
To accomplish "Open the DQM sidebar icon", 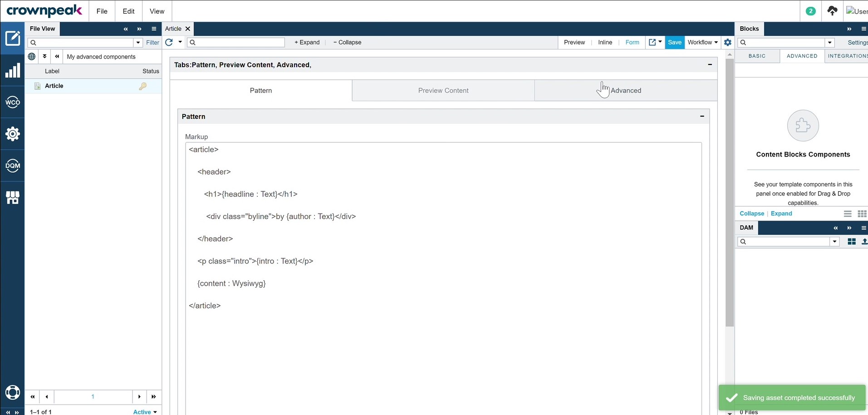I will tap(13, 166).
